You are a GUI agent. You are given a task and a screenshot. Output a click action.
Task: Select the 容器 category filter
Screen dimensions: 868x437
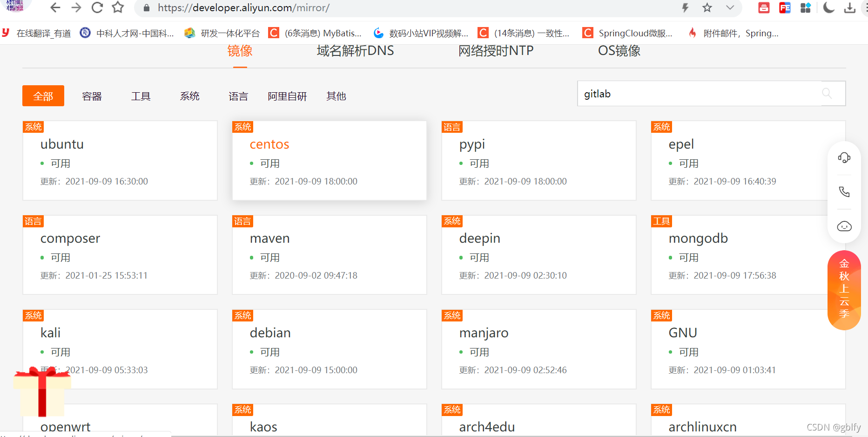91,96
